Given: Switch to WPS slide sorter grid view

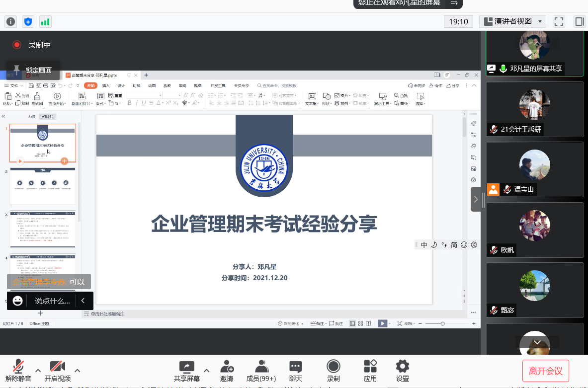Looking at the screenshot, I should click(360, 323).
